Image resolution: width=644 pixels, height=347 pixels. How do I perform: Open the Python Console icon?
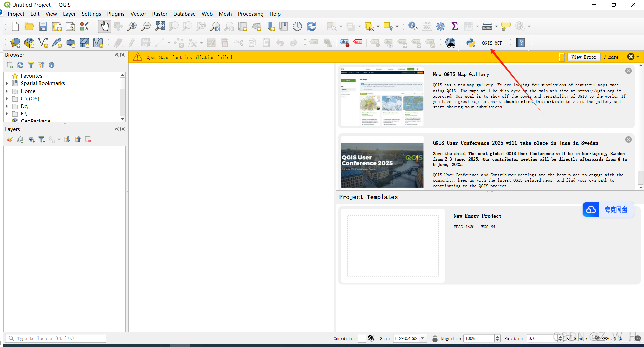(x=471, y=43)
